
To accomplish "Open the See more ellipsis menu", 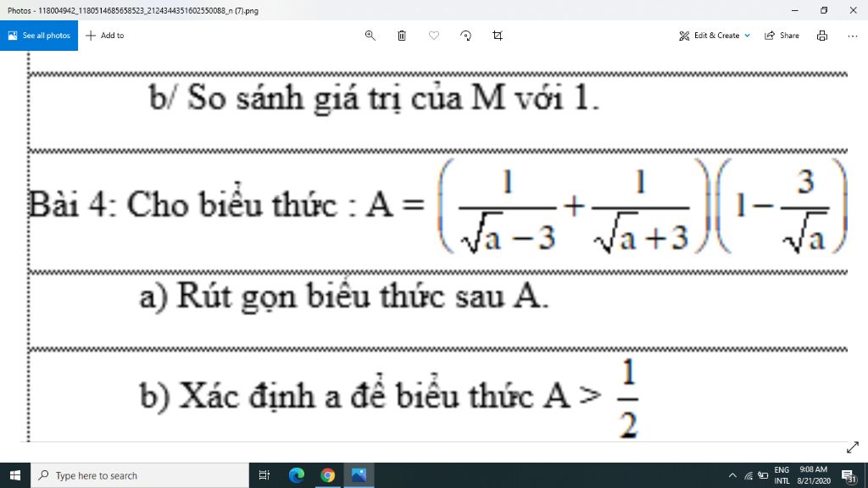I will (x=853, y=36).
